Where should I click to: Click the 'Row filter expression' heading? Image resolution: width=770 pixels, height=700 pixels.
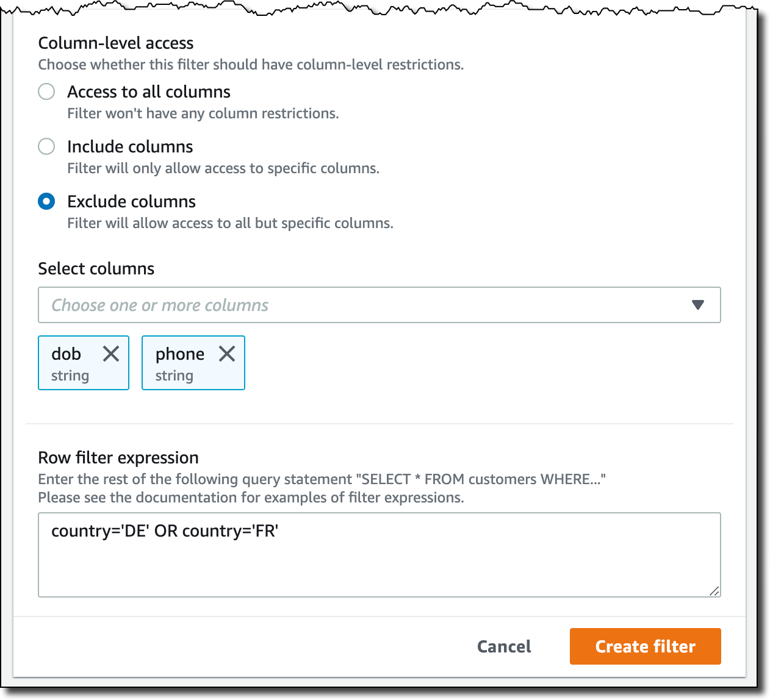118,457
